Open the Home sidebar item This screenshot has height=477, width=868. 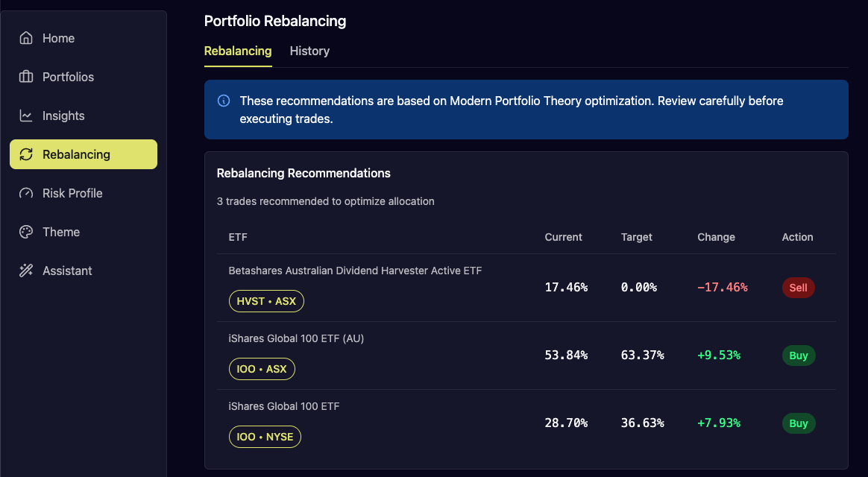click(84, 37)
